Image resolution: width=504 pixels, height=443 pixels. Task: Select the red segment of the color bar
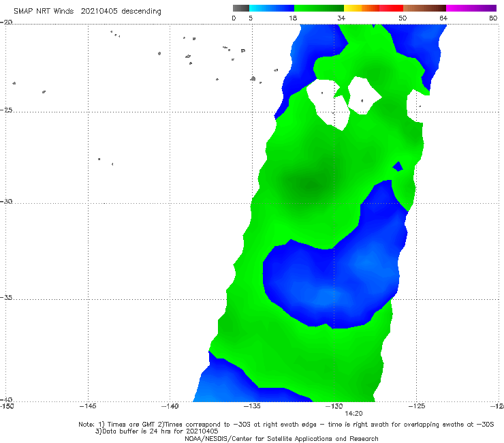(391, 8)
